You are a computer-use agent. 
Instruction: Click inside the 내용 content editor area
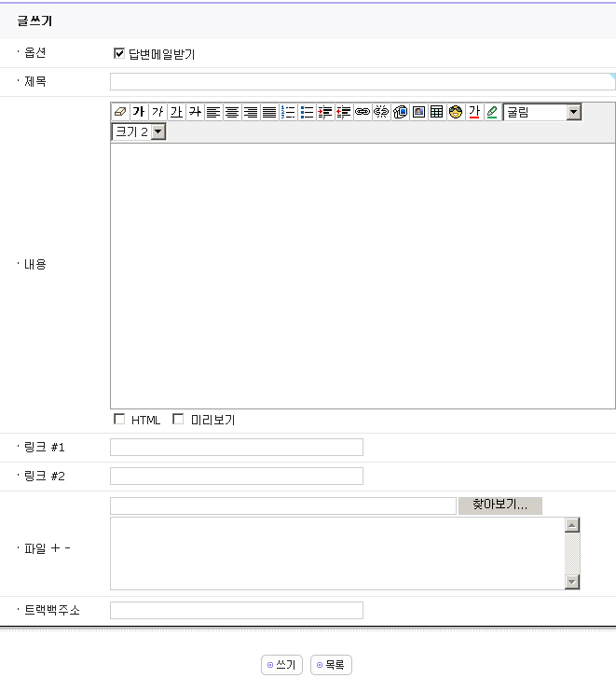tap(363, 276)
